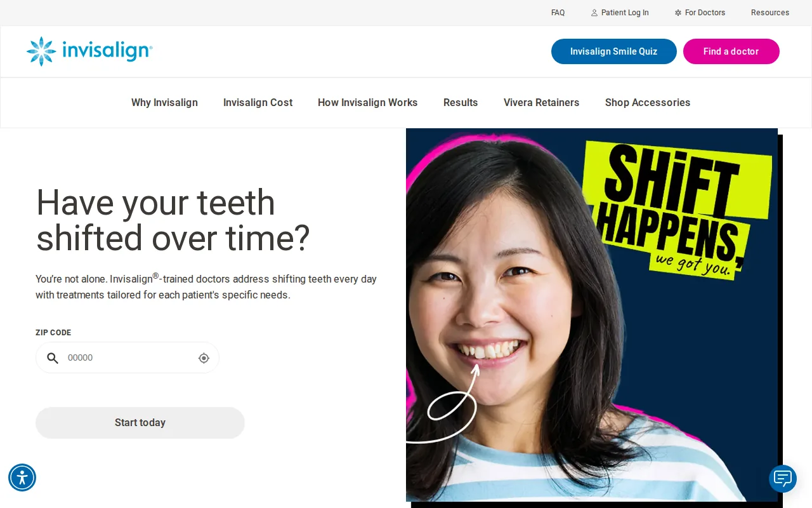Open the Why Invisalign menu
The height and width of the screenshot is (508, 812).
pyautogui.click(x=164, y=103)
